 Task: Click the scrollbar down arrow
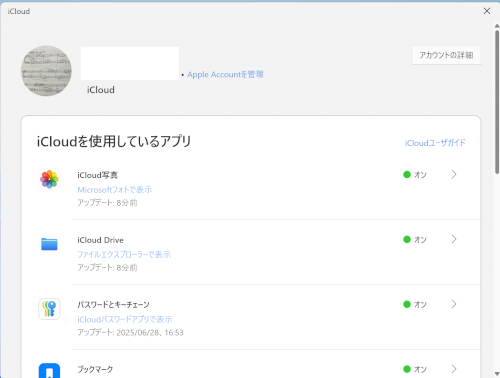point(497,374)
